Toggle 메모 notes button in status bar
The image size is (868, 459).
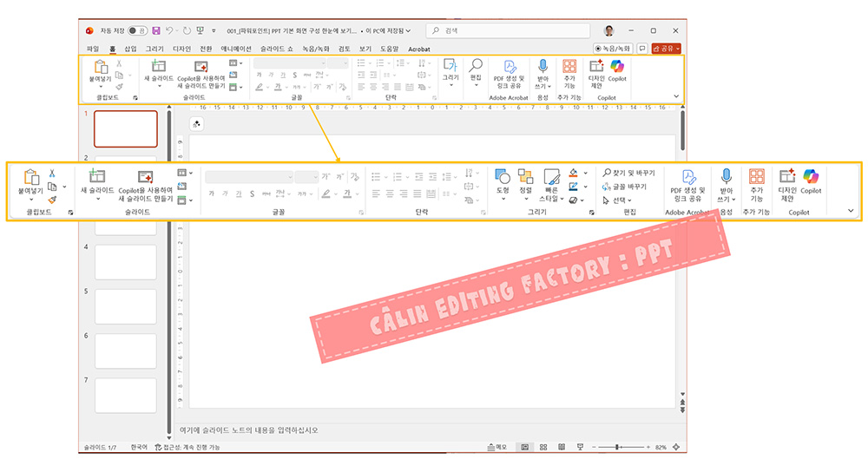497,447
